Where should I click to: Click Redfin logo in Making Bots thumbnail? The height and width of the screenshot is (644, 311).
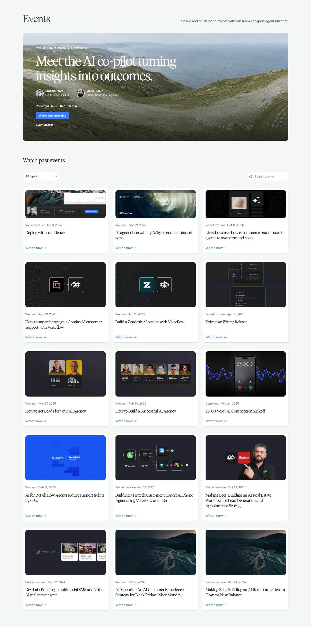244,457
